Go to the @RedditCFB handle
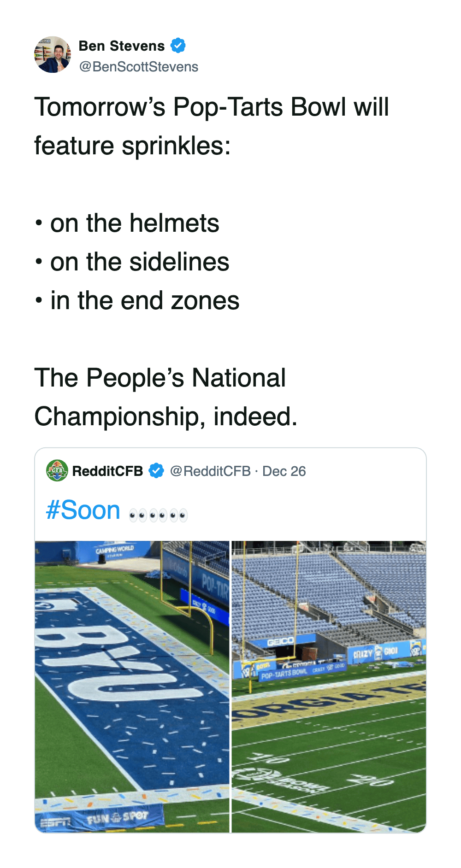The image size is (461, 868). coord(210,471)
